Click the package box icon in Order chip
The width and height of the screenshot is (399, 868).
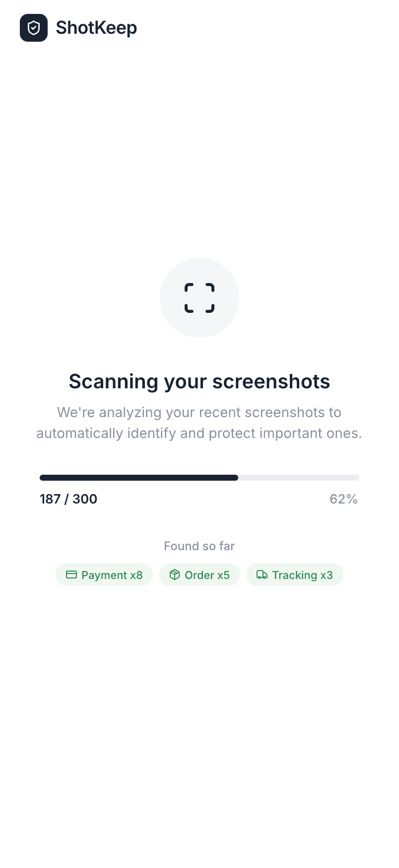(x=175, y=575)
